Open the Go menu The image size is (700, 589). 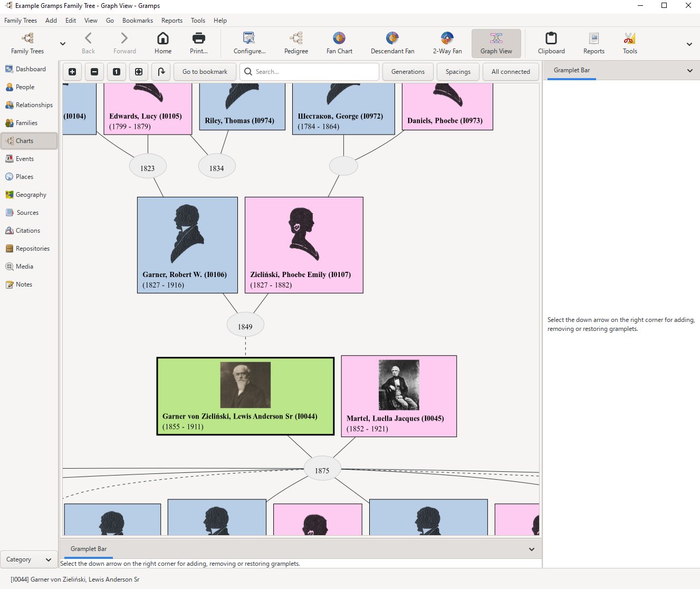tap(110, 21)
